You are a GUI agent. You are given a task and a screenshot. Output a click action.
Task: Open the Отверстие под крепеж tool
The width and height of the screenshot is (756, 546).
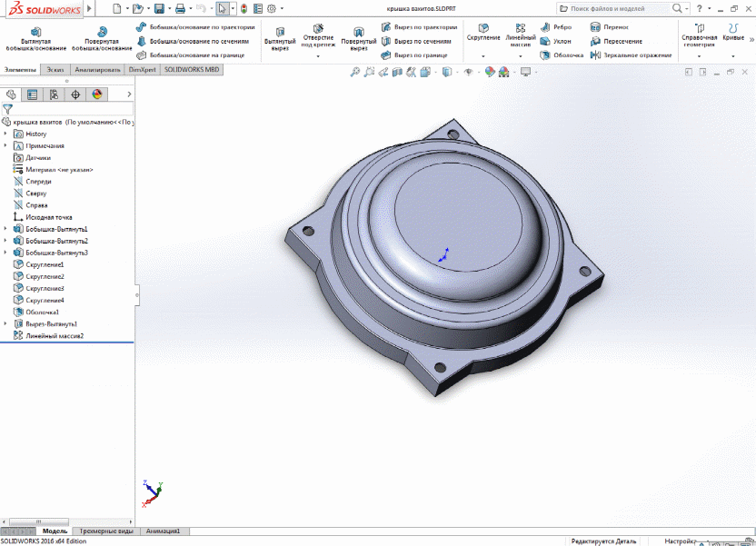318,36
